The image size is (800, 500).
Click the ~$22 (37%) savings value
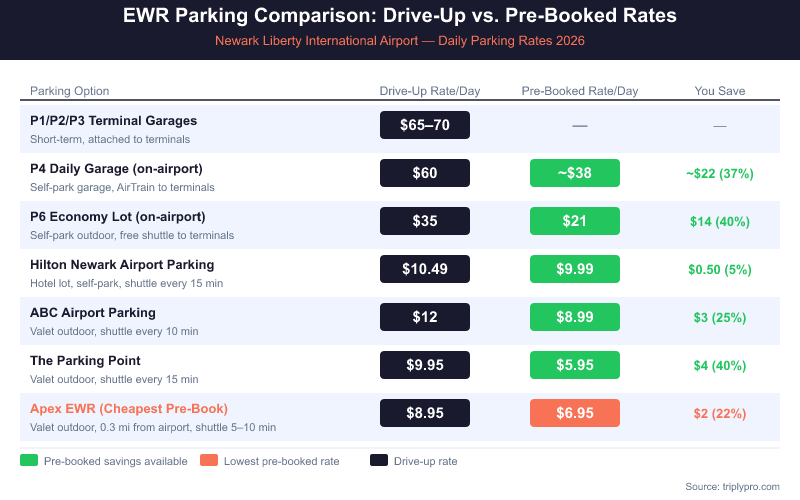(x=720, y=173)
